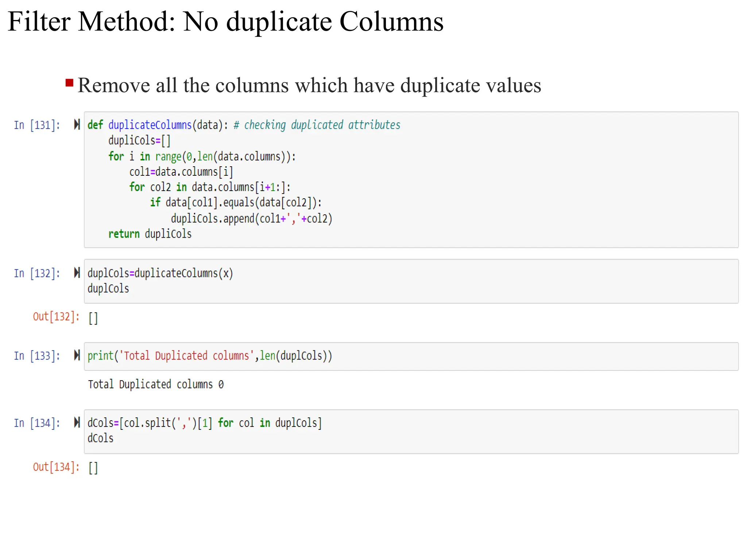Viewport: 747px width, 560px height.
Task: Run cell In [134] using its run icon
Action: (77, 422)
